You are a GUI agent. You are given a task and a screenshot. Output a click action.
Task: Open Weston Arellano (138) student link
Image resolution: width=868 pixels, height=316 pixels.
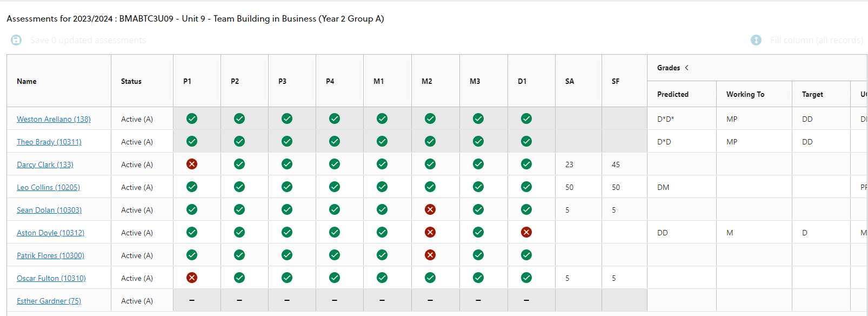point(54,119)
